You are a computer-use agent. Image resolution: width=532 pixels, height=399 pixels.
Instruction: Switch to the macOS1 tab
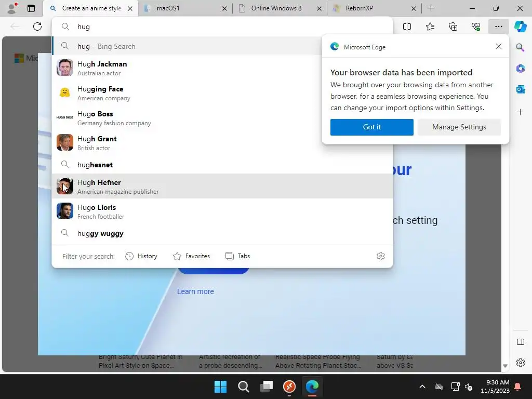[x=185, y=8]
